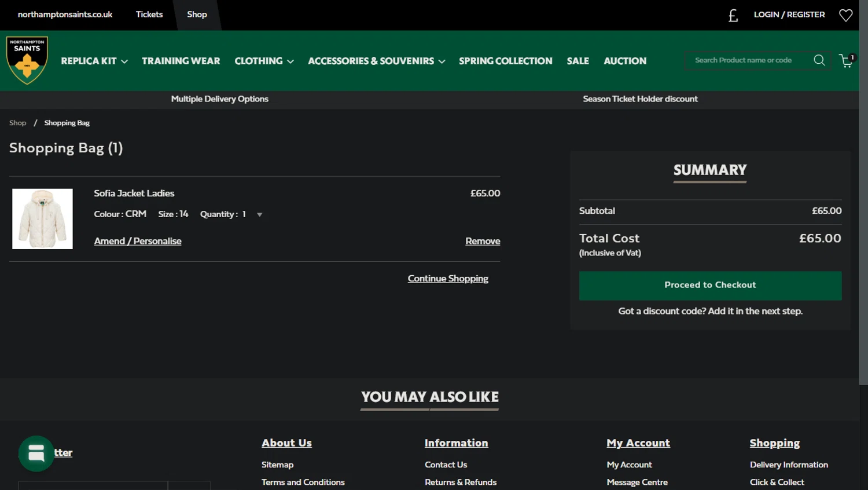Viewport: 868px width, 490px height.
Task: Open the currency pound selector icon
Action: 733,15
